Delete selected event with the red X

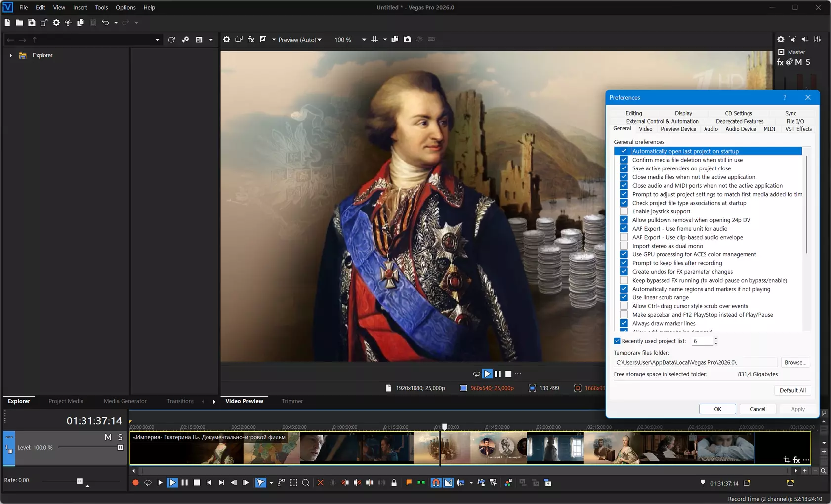point(321,483)
